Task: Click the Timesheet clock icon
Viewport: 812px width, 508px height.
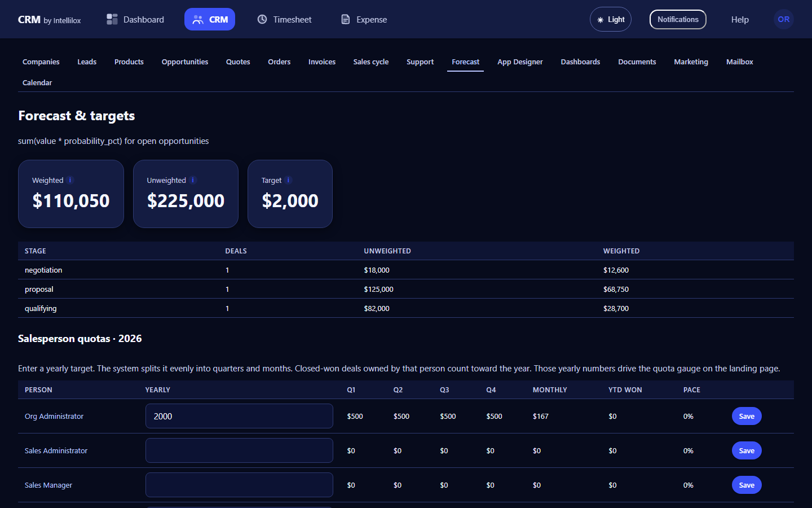Action: 262,19
